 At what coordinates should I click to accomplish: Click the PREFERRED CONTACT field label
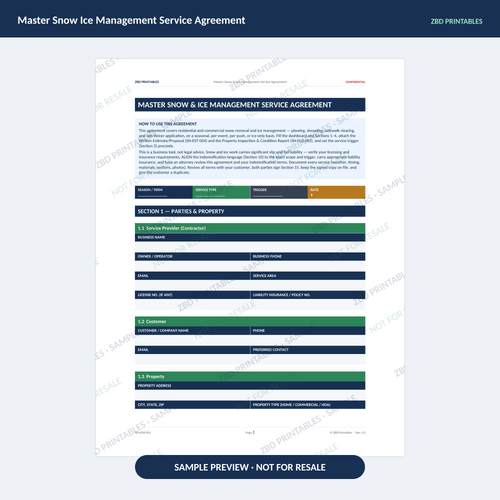coord(270,350)
